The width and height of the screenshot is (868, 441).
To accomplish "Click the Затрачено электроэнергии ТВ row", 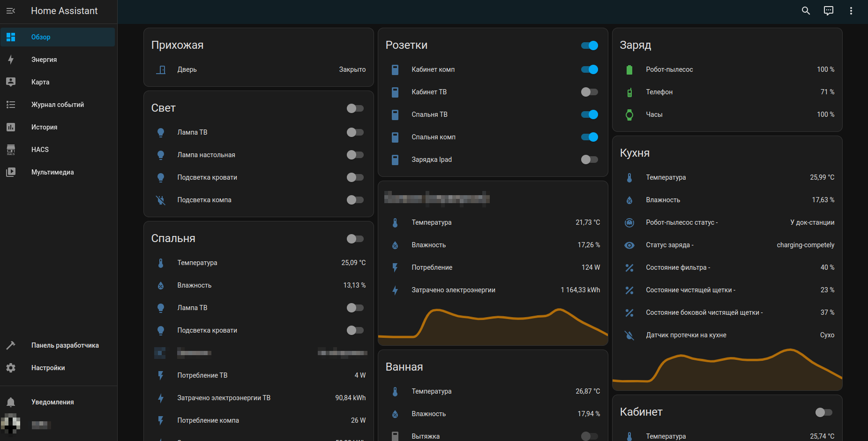I will [259, 398].
